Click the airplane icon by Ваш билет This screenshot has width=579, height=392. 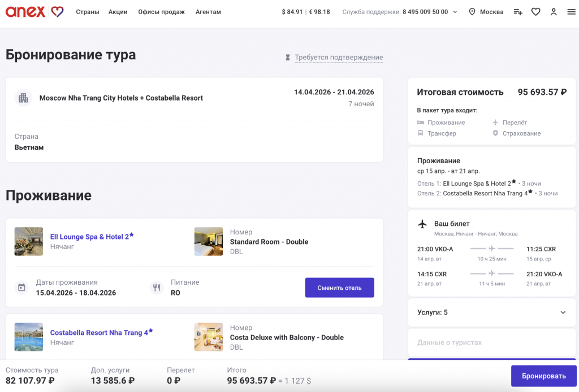(422, 224)
